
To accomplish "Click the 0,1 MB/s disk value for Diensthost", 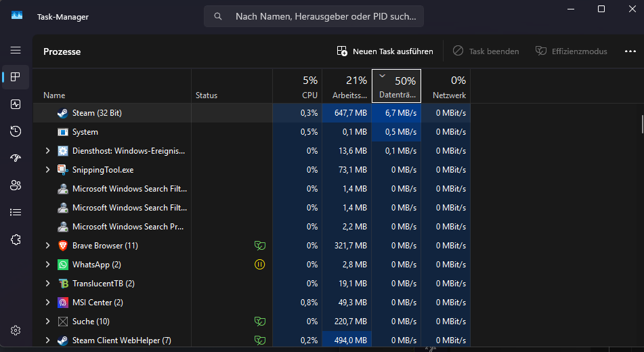I will pyautogui.click(x=401, y=151).
